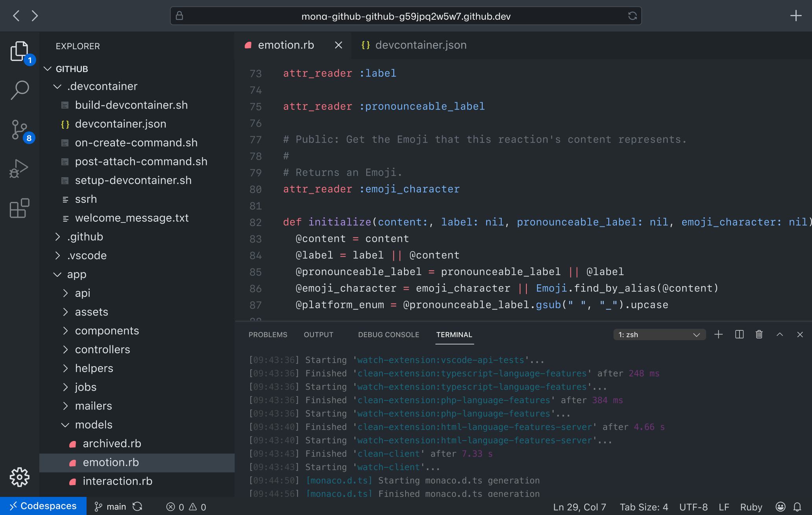Kill the active terminal with the trash icon
812x515 pixels.
[759, 334]
